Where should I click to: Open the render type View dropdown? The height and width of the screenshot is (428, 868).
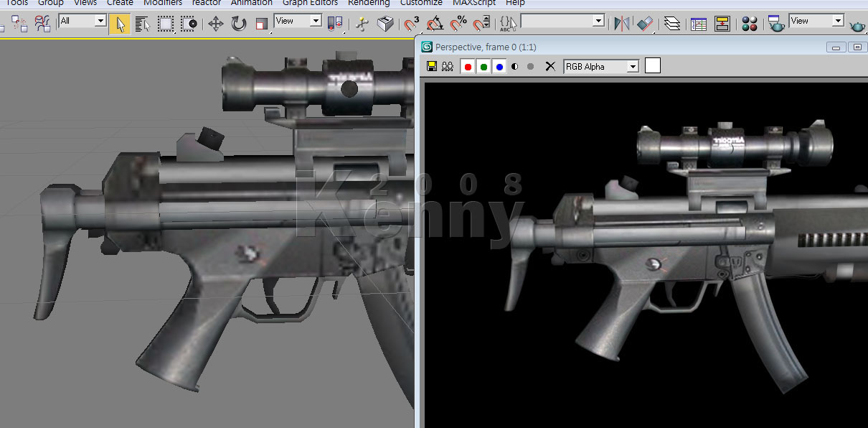(816, 21)
